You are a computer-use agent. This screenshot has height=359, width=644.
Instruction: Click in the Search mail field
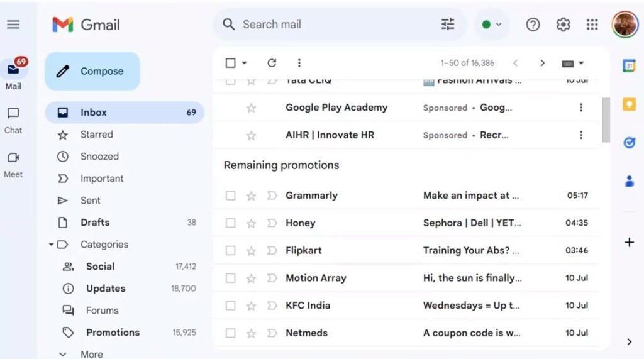[333, 25]
